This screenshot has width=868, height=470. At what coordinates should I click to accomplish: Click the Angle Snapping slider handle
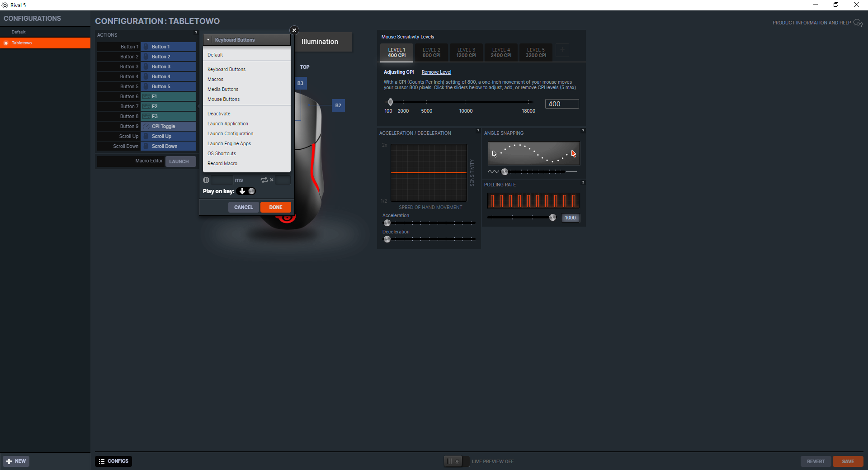point(505,171)
